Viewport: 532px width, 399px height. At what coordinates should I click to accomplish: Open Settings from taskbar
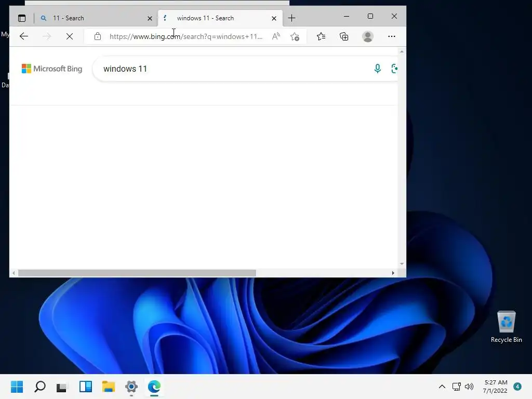[x=131, y=387]
